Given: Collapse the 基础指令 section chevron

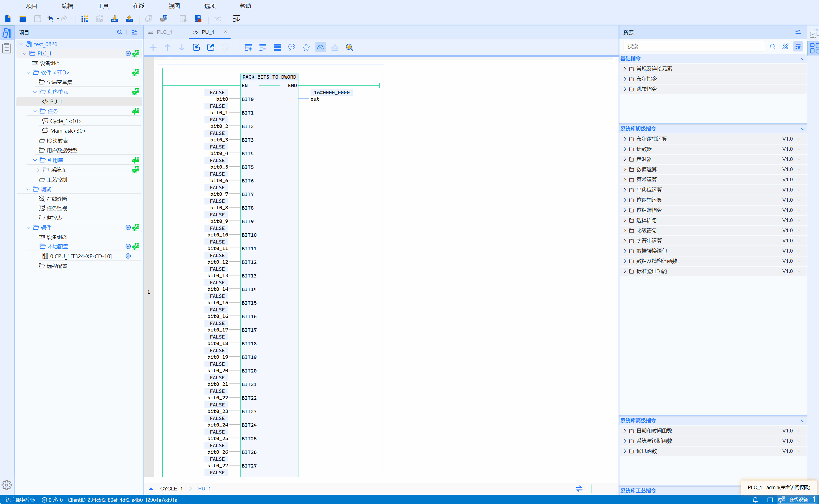Looking at the screenshot, I should (803, 59).
